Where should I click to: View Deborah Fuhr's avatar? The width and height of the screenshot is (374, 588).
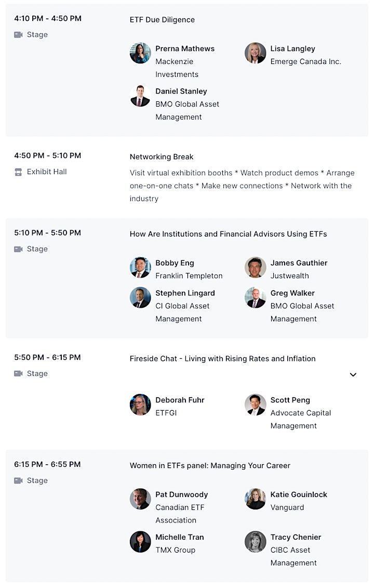140,404
